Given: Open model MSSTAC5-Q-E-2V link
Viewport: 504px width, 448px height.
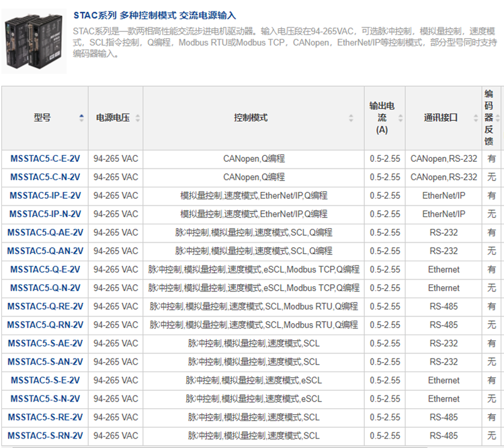Looking at the screenshot, I should click(x=45, y=269).
